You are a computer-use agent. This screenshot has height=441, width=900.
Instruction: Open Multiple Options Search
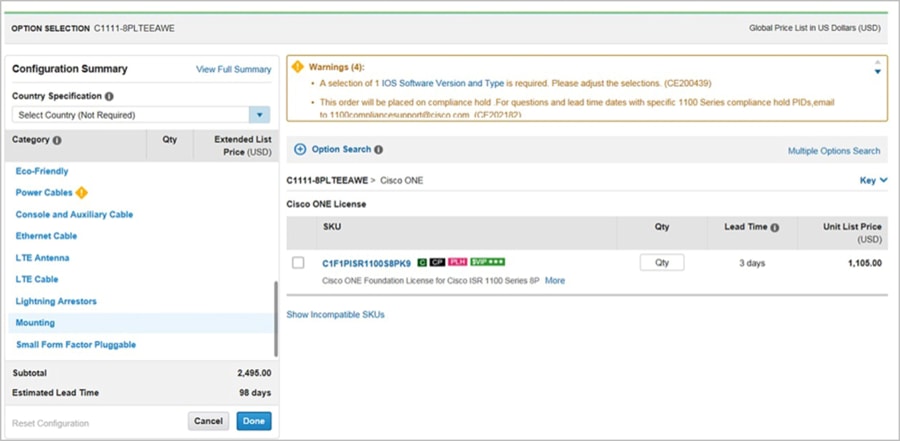(833, 151)
